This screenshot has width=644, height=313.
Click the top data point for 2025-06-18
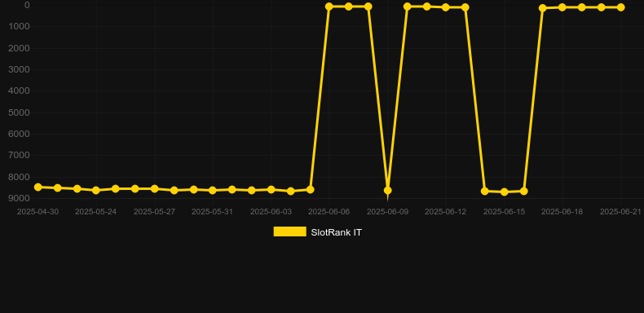coord(562,7)
